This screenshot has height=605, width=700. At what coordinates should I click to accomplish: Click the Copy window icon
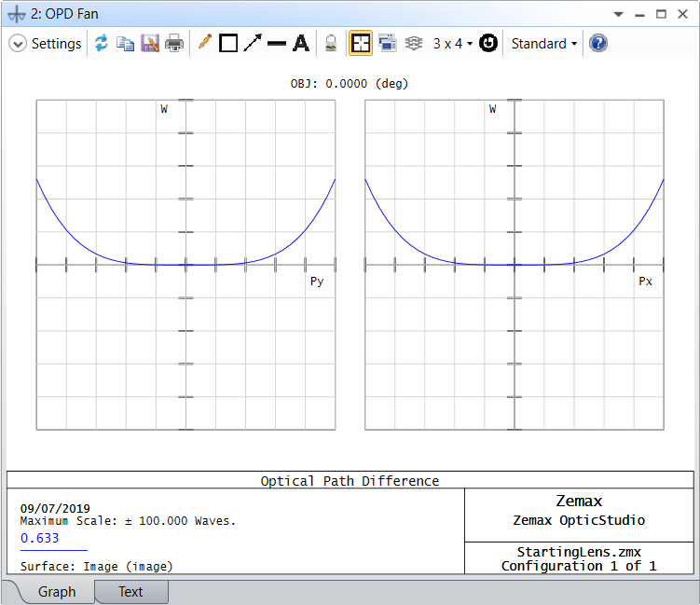tap(125, 44)
